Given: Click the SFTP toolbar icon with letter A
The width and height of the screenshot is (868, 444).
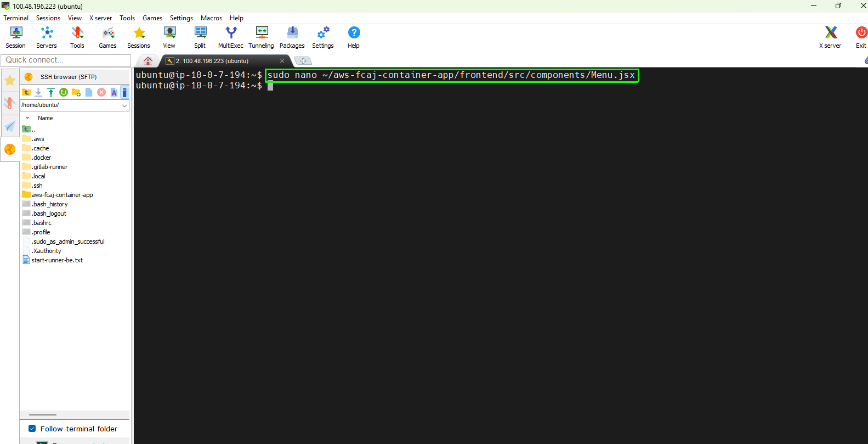Looking at the screenshot, I should click(114, 92).
